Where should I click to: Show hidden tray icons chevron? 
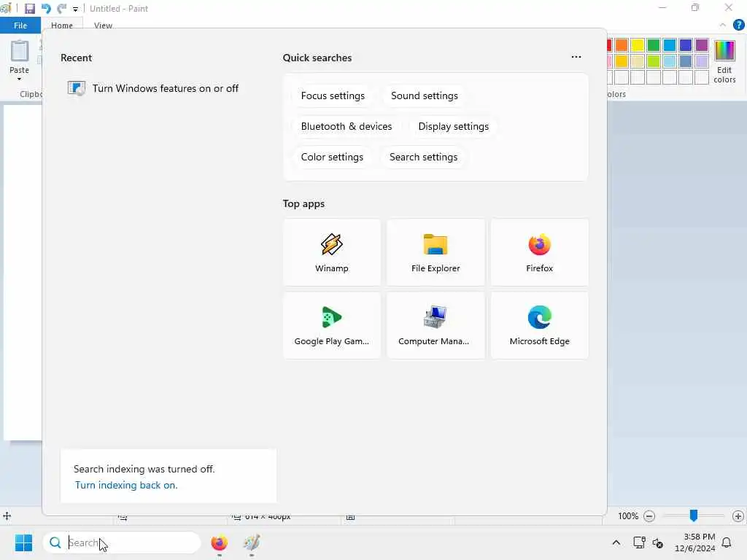(616, 542)
